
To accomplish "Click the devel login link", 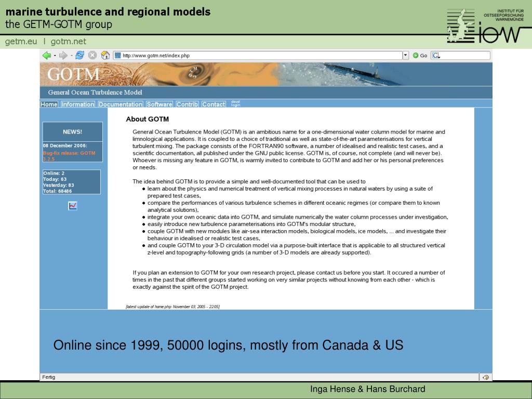I will coord(235,103).
